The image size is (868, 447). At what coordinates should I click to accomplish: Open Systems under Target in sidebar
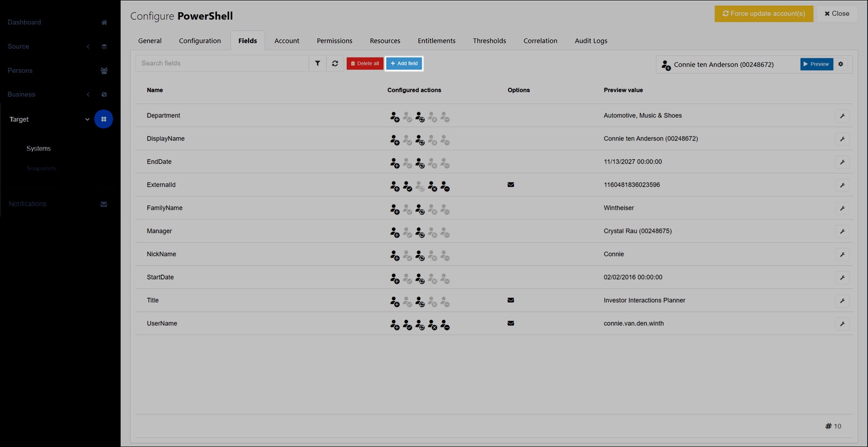[38, 148]
